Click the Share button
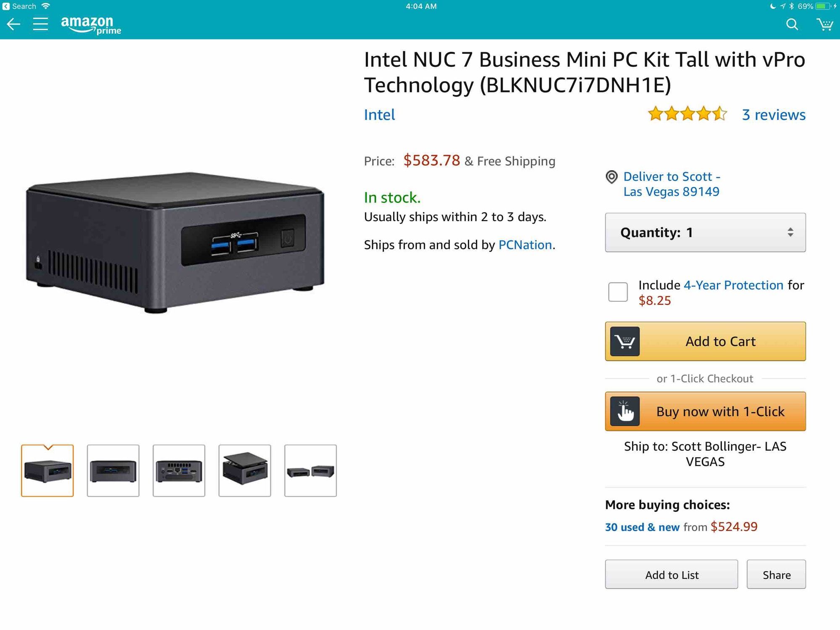Viewport: 840px width, 630px height. click(776, 575)
